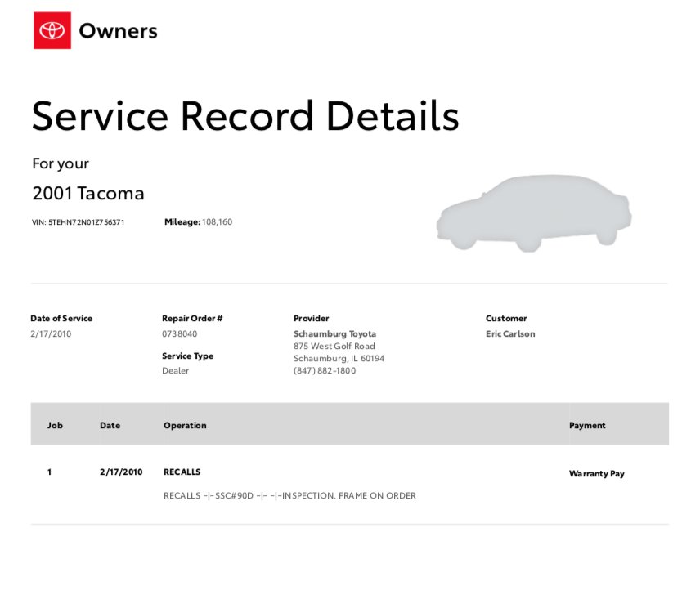Click the mileage value 108,160
This screenshot has height=595, width=700.
(217, 221)
